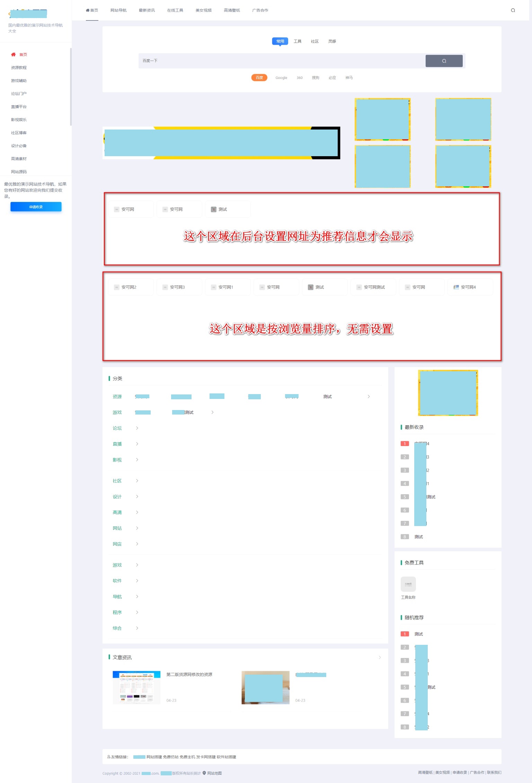Switch to the 工具 search tab

(x=298, y=41)
